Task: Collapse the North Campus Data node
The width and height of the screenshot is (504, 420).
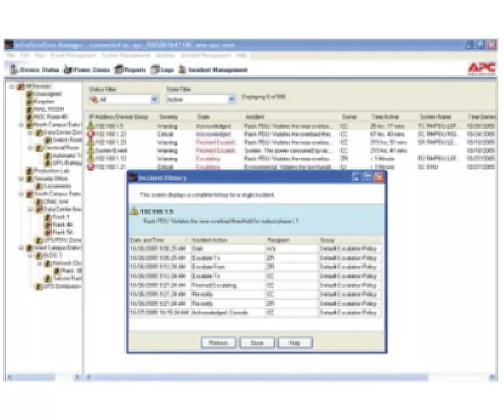Action: [x=21, y=124]
